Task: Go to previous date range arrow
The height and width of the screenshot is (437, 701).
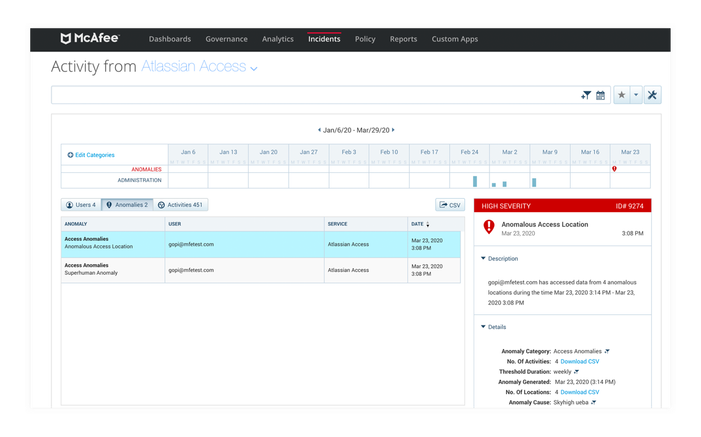Action: (319, 130)
